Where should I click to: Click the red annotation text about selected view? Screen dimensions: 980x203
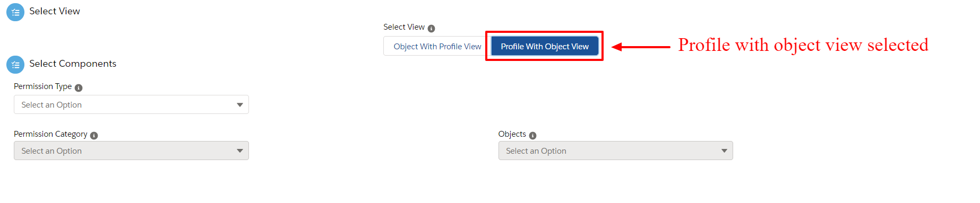803,45
